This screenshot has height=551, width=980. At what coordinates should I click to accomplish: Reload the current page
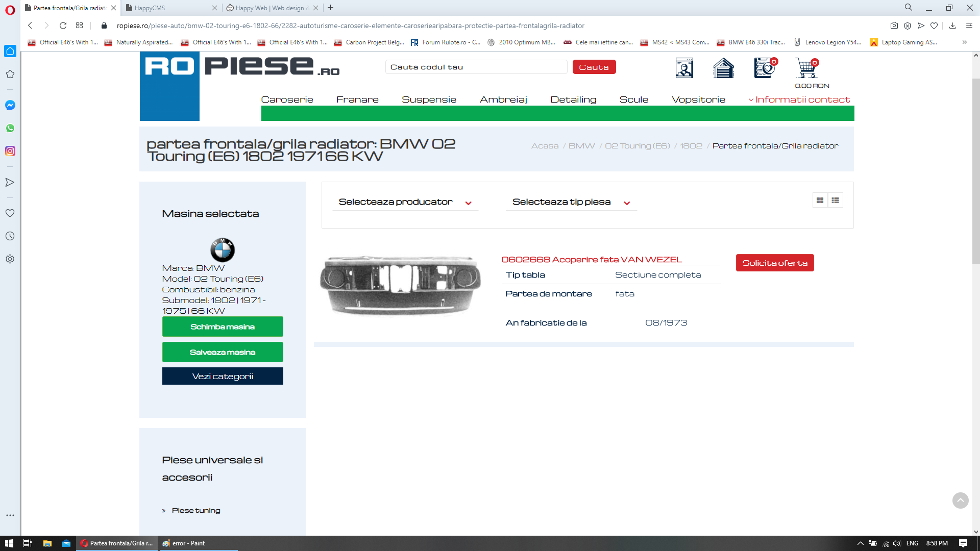(x=63, y=26)
